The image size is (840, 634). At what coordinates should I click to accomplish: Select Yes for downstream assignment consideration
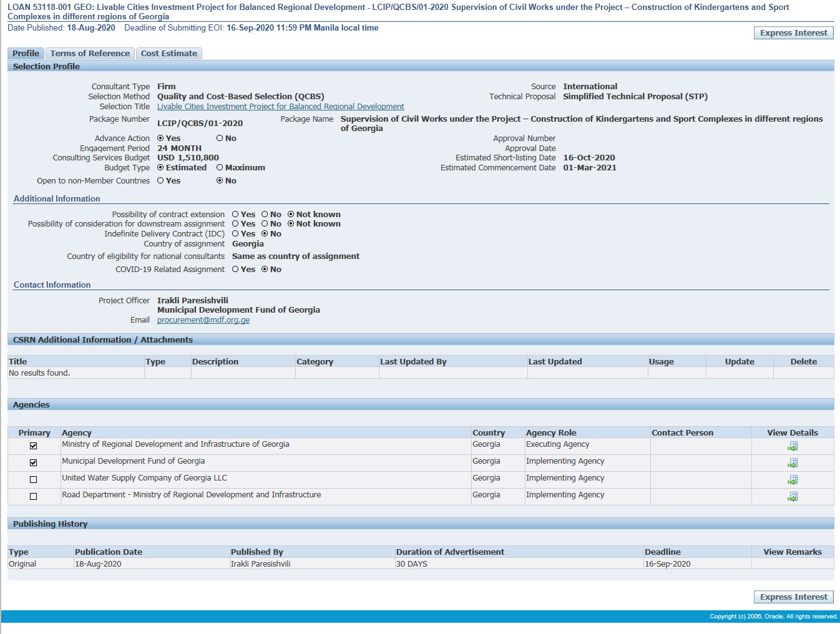[235, 224]
